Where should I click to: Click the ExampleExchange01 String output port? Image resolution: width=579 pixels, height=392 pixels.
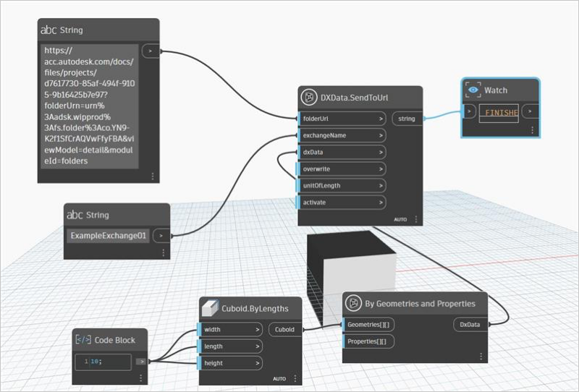tap(161, 236)
